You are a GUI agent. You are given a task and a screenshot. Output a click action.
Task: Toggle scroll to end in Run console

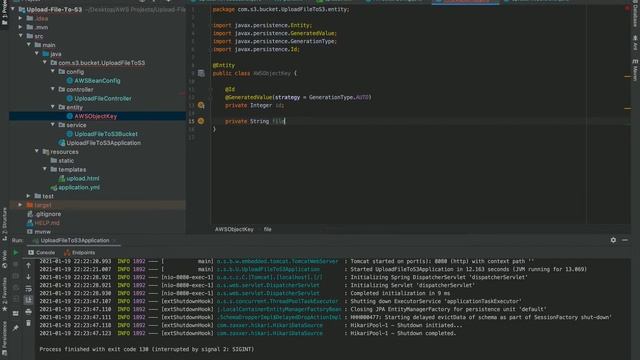[x=29, y=300]
